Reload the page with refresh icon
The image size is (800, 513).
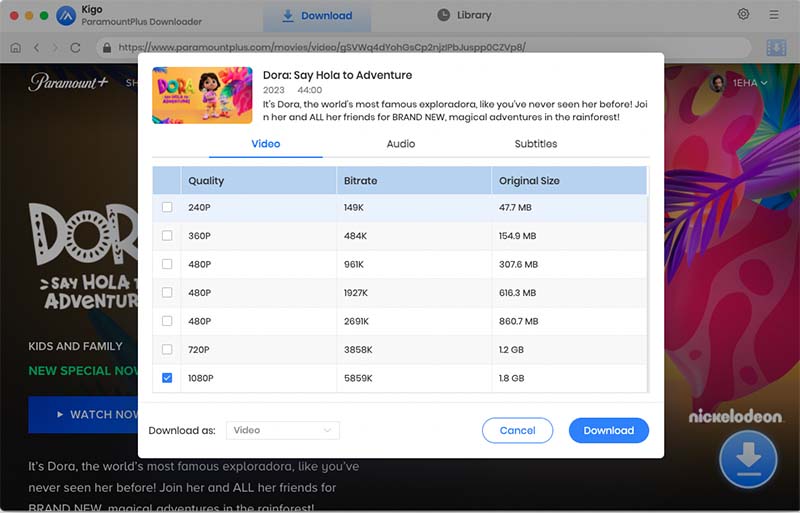click(x=76, y=47)
